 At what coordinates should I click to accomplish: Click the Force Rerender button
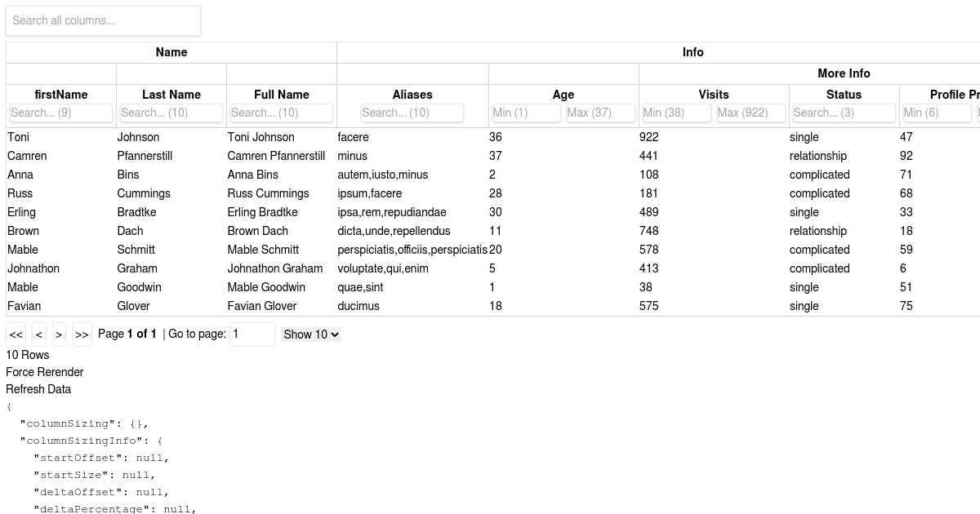pos(45,372)
